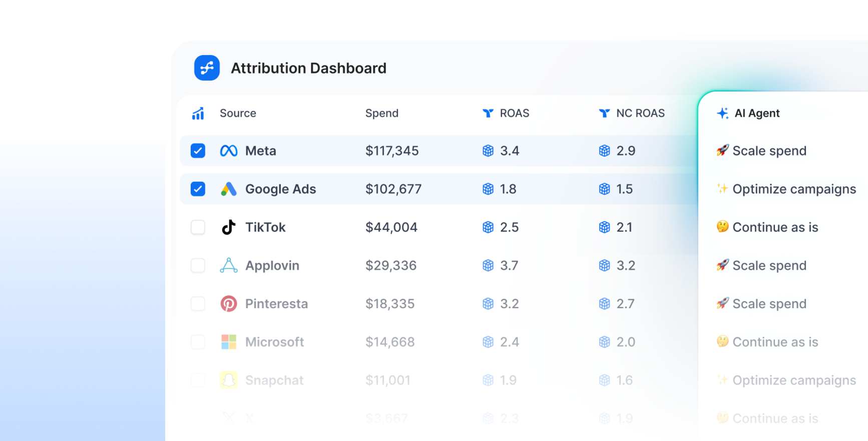Click the bar chart icon beside Source
The height and width of the screenshot is (441, 868).
198,113
